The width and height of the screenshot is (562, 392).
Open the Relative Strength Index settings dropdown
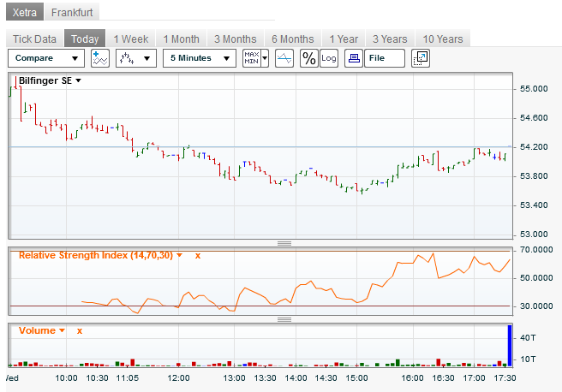coord(180,255)
